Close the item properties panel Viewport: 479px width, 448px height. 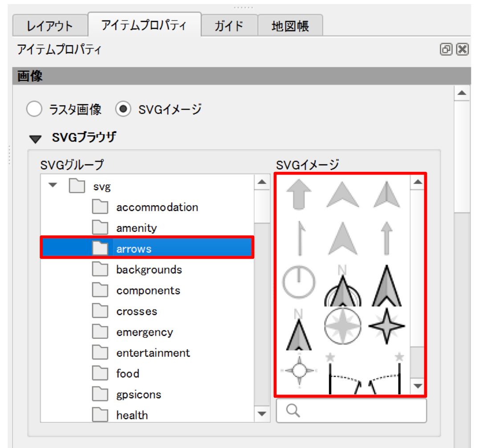coord(462,49)
